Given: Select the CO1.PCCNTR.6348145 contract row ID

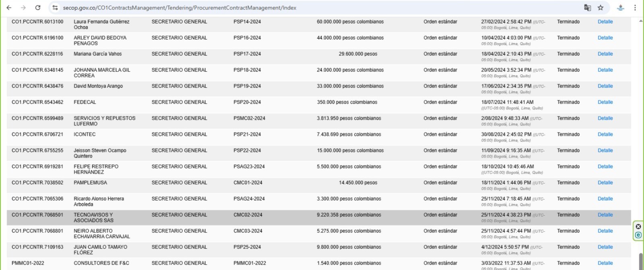Looking at the screenshot, I should tap(37, 70).
